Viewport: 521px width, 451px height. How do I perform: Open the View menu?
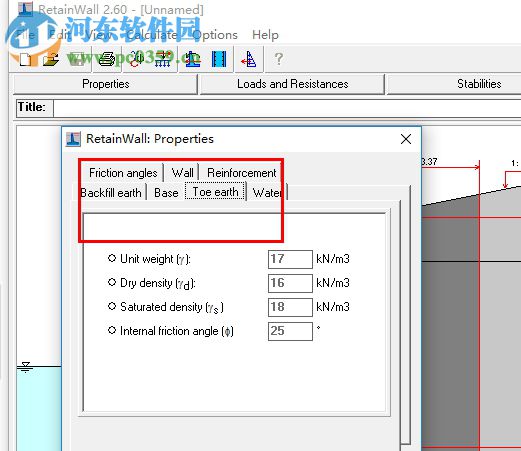(x=99, y=35)
